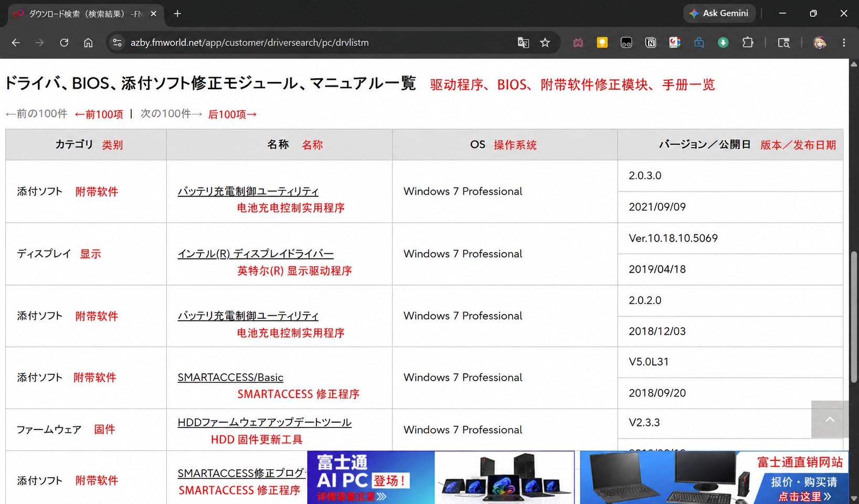This screenshot has height=504, width=859.
Task: Click the 名称 column header
Action: (x=278, y=144)
